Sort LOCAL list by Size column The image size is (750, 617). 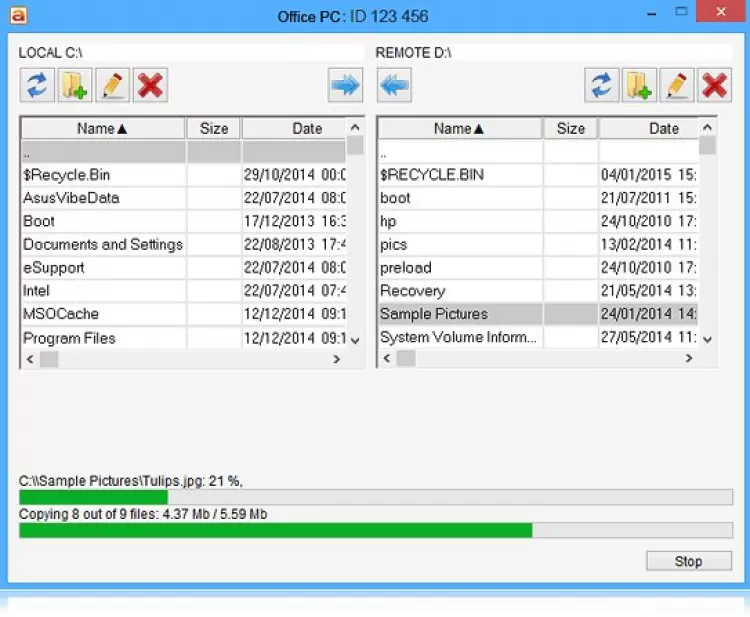pos(214,128)
